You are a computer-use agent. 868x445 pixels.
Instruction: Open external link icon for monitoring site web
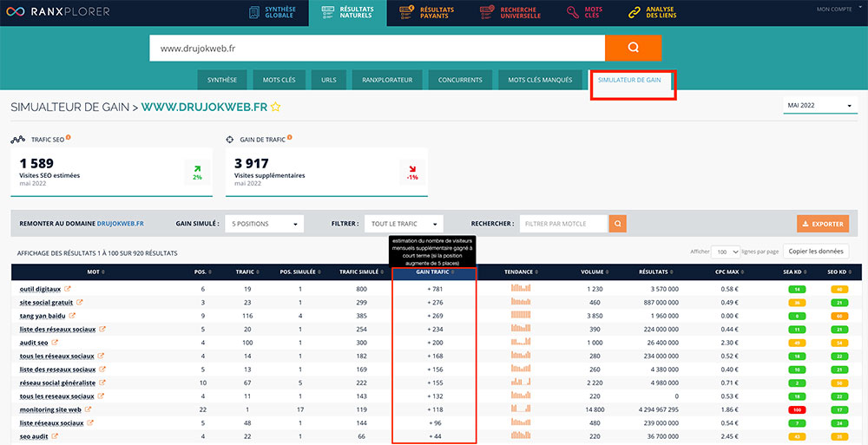pyautogui.click(x=88, y=409)
